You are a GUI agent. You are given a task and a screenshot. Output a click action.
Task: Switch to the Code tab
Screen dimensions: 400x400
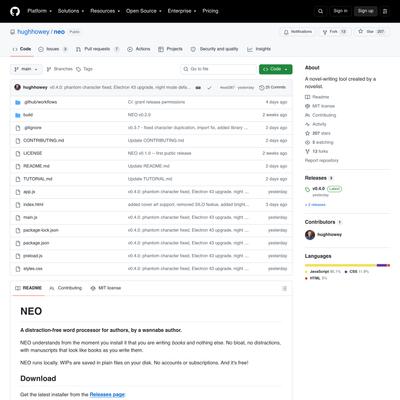pyautogui.click(x=22, y=49)
